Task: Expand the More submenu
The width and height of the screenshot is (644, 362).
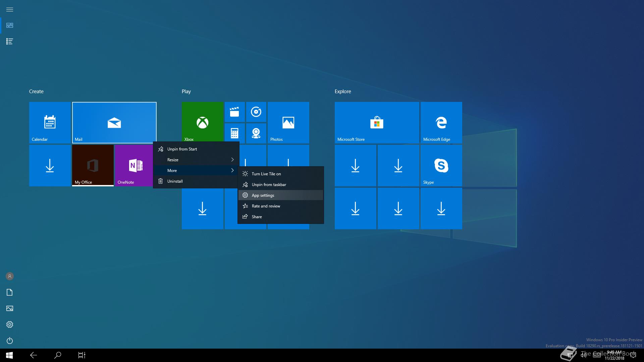Action: click(x=196, y=171)
